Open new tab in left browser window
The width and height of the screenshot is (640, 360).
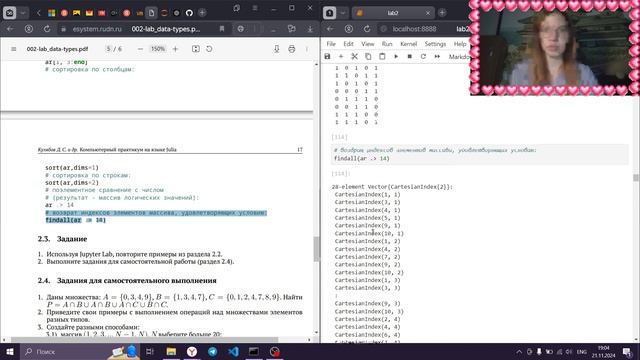(202, 13)
